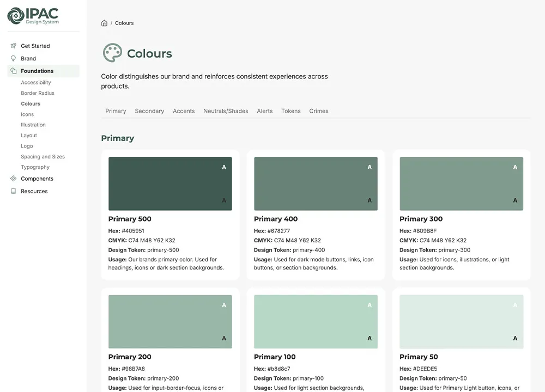Switch to the Secondary tab

click(x=149, y=111)
